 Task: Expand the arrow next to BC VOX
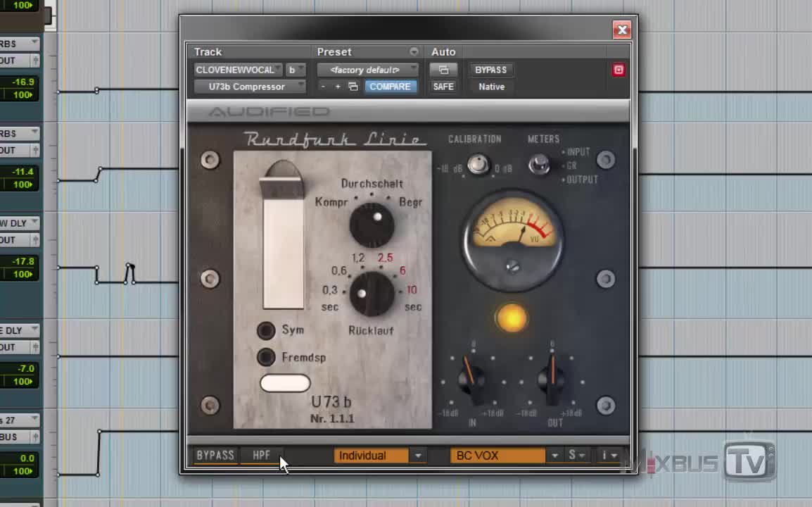(x=554, y=456)
